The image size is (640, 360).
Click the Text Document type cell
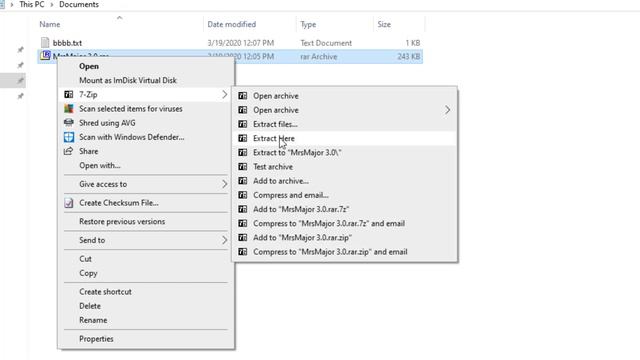pyautogui.click(x=326, y=43)
